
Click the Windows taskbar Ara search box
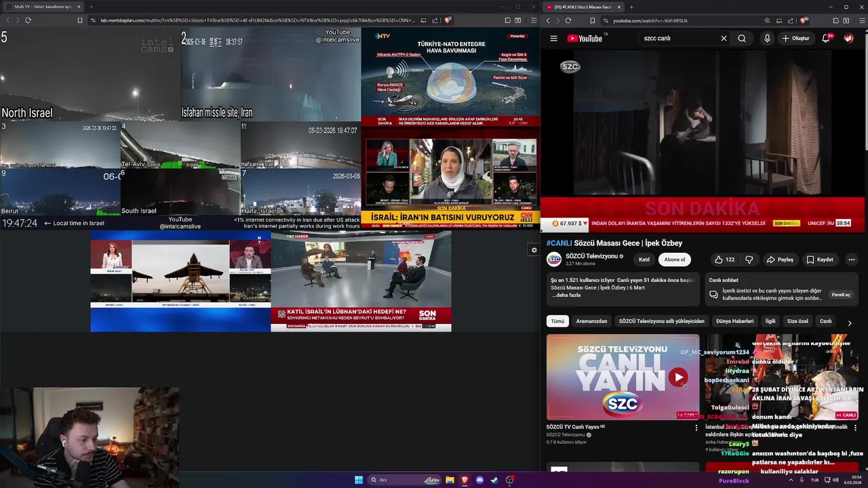tap(404, 480)
